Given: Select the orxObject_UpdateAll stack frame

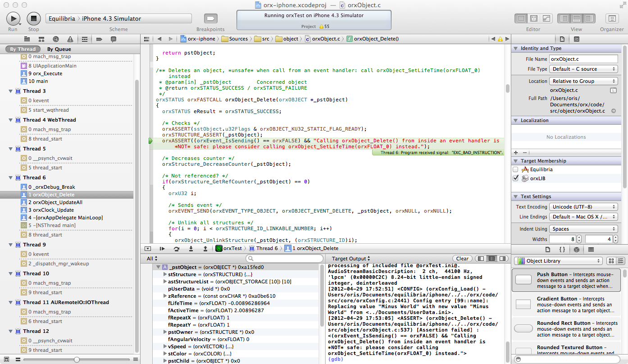Looking at the screenshot, I should click(x=55, y=202).
